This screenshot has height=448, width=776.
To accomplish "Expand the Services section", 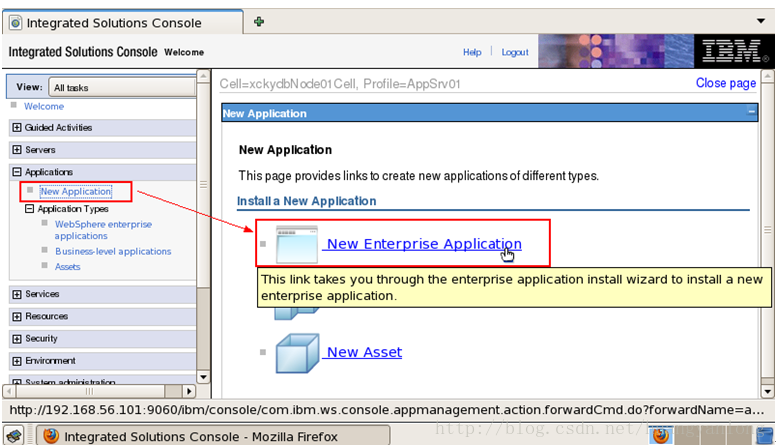I will point(17,294).
